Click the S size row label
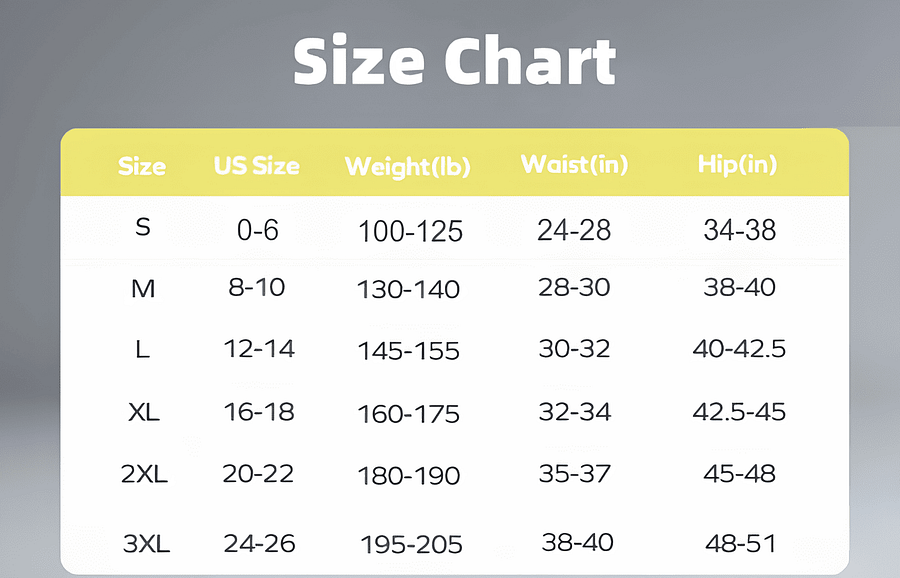The height and width of the screenshot is (578, 900). point(143,227)
